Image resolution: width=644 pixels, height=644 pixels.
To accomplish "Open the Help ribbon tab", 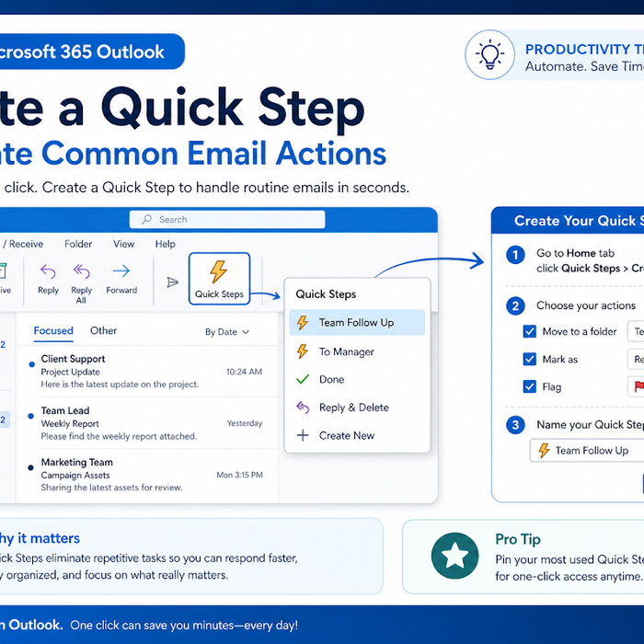I will 165,244.
